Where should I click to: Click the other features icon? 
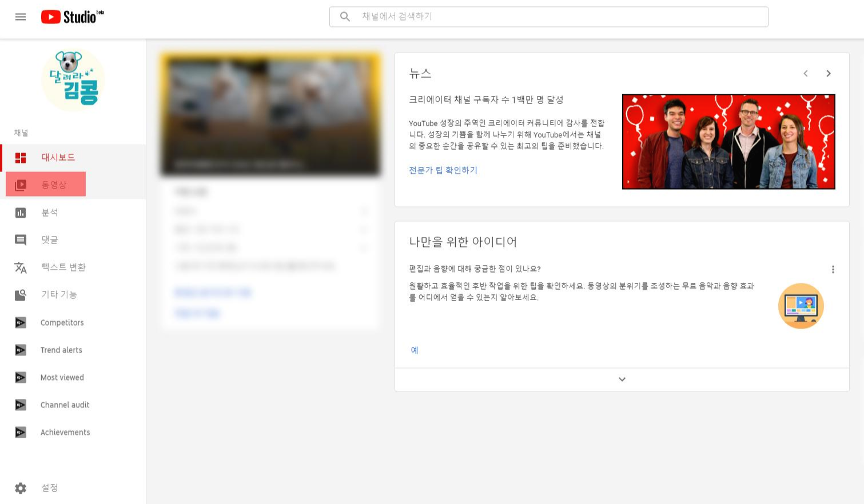coord(21,295)
